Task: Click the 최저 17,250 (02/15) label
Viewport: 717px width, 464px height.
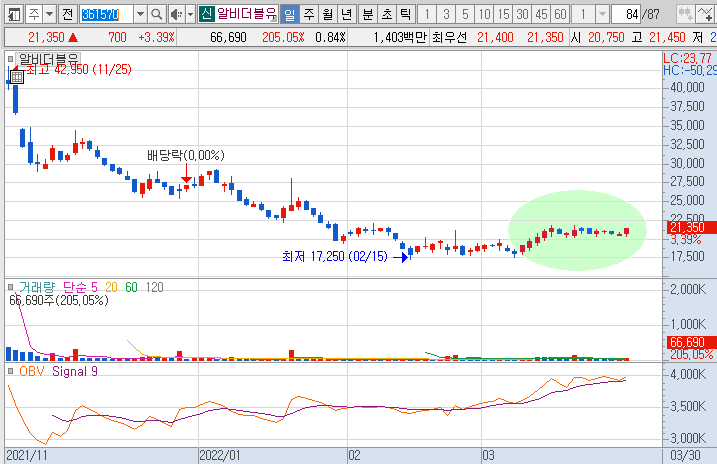Action: tap(336, 256)
